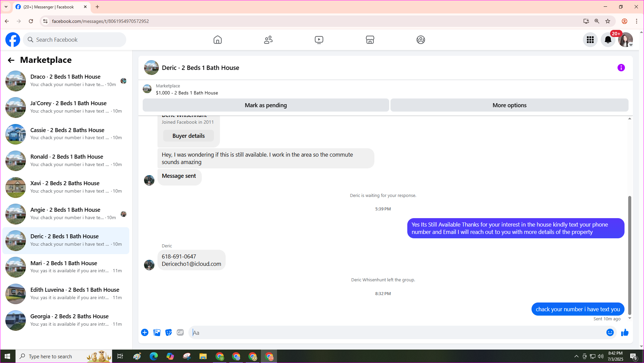644x363 pixels.
Task: Open Georgia 2 Beds 2 Baths House chat
Action: coord(66,320)
